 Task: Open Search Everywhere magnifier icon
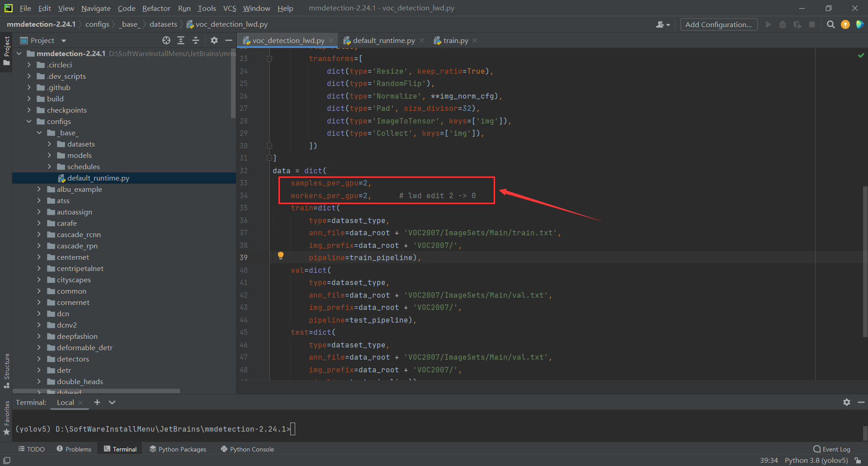830,24
